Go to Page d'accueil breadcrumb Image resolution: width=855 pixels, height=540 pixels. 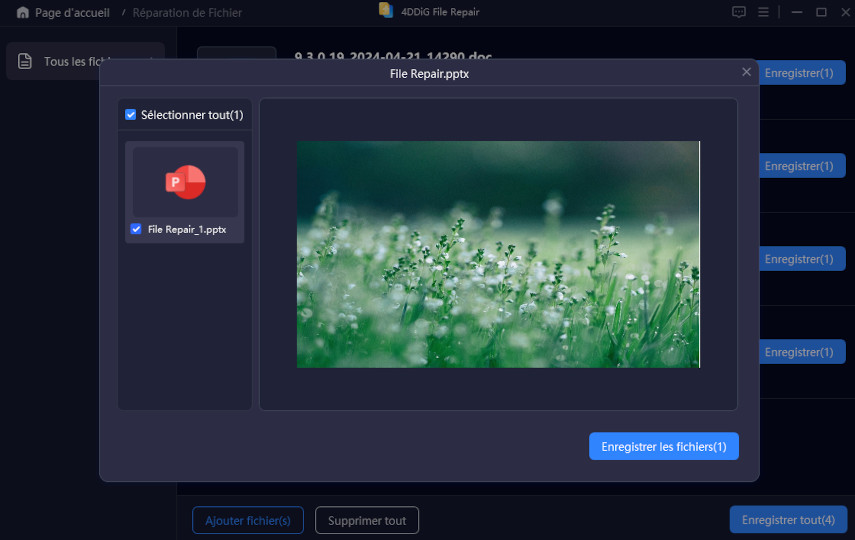72,13
